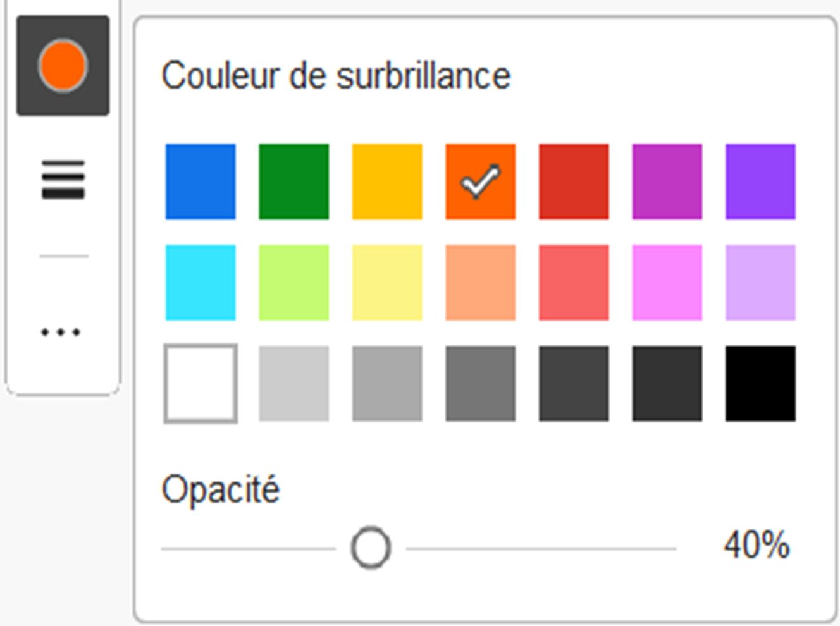The width and height of the screenshot is (840, 626).
Task: Choose the salmon highlight color
Action: point(479,281)
